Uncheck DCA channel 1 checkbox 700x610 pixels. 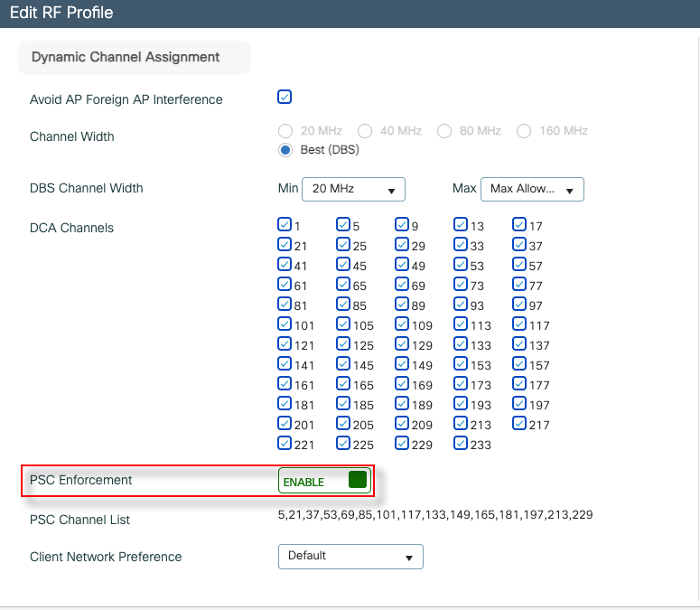pyautogui.click(x=285, y=224)
